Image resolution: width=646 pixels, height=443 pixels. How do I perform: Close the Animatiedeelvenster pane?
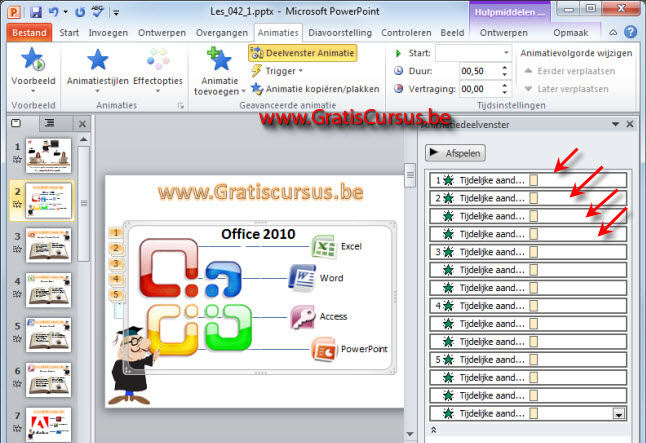click(630, 124)
